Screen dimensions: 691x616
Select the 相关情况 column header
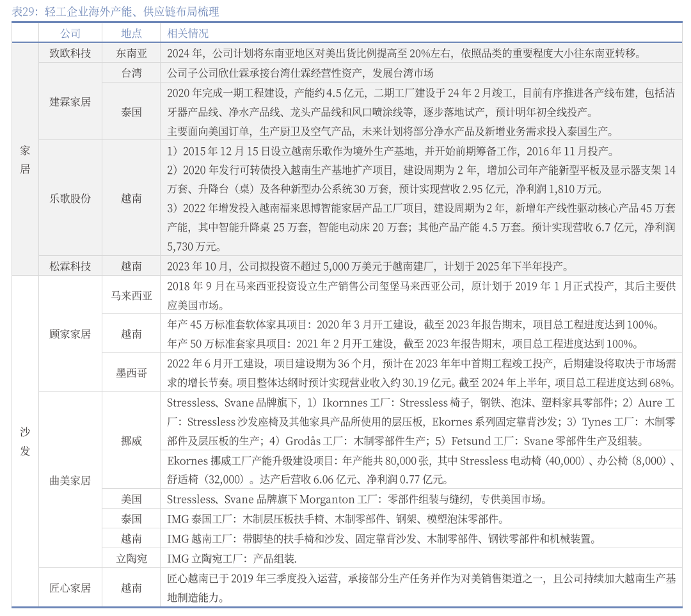pyautogui.click(x=187, y=33)
